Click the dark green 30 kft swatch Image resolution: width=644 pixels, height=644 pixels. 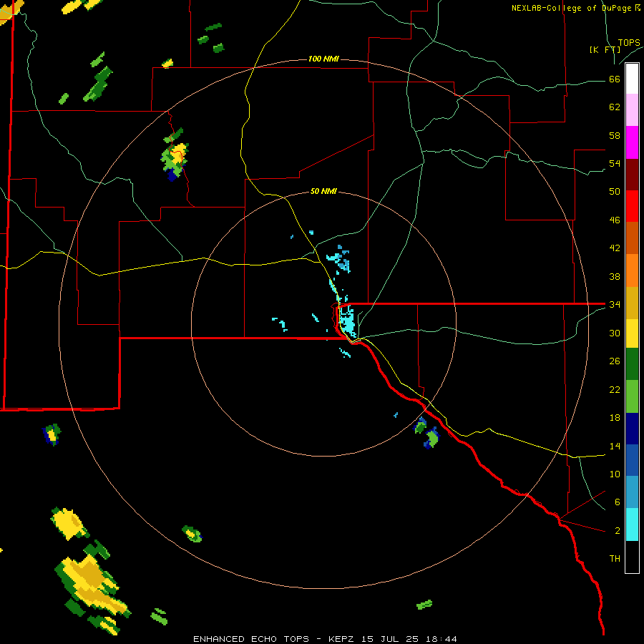point(632,364)
